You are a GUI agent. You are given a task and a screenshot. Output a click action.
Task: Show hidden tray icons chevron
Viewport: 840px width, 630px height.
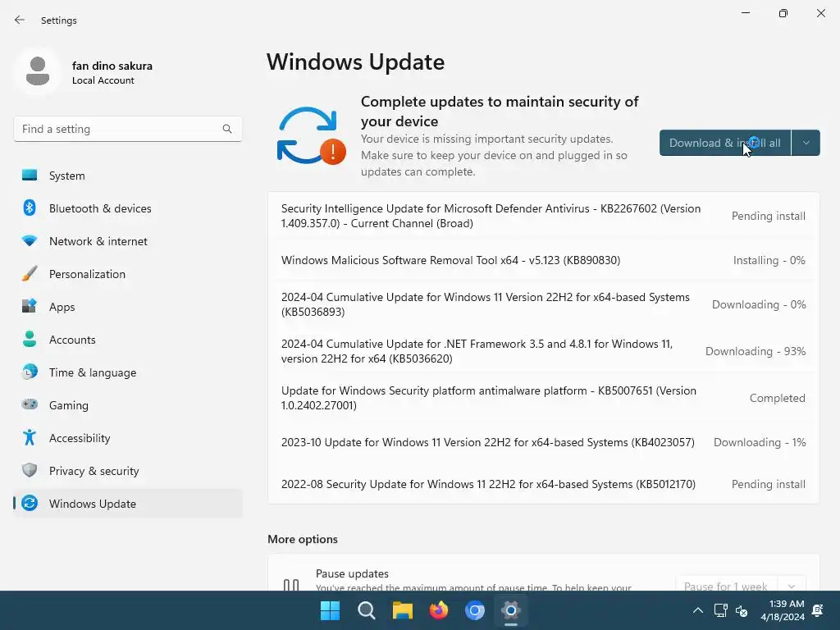click(698, 610)
